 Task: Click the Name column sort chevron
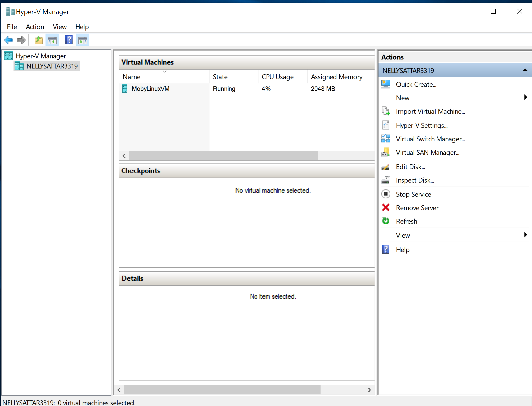[165, 71]
